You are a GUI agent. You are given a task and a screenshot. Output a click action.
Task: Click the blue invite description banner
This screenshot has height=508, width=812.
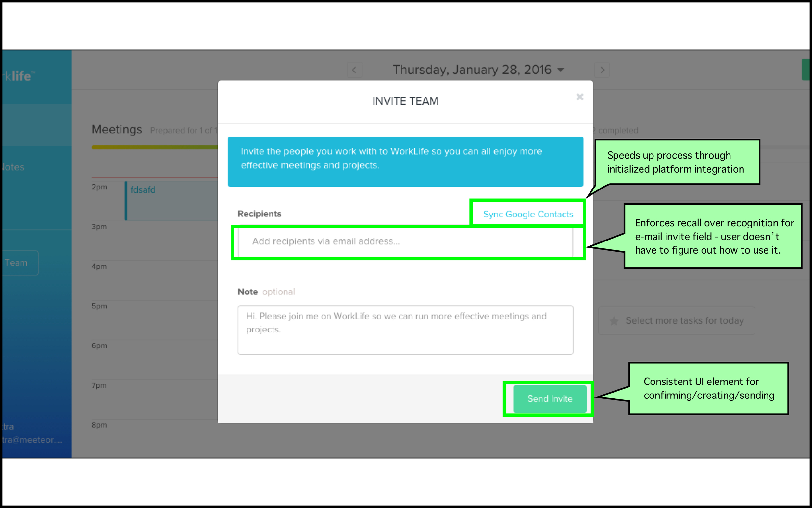click(405, 162)
